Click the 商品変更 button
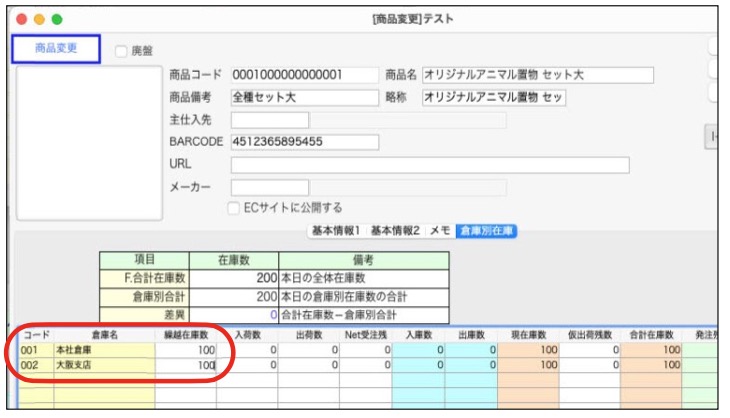Screen dimensions: 730x418 pyautogui.click(x=57, y=49)
